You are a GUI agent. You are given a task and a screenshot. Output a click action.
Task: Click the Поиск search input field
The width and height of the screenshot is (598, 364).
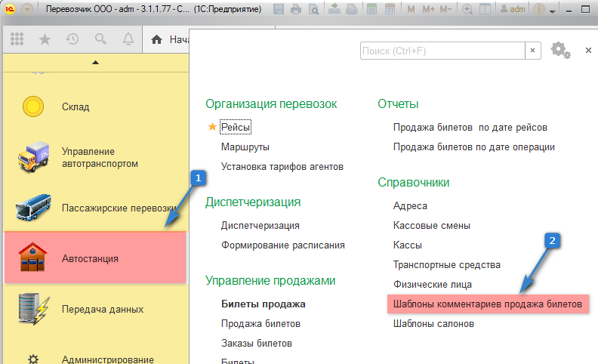point(441,51)
